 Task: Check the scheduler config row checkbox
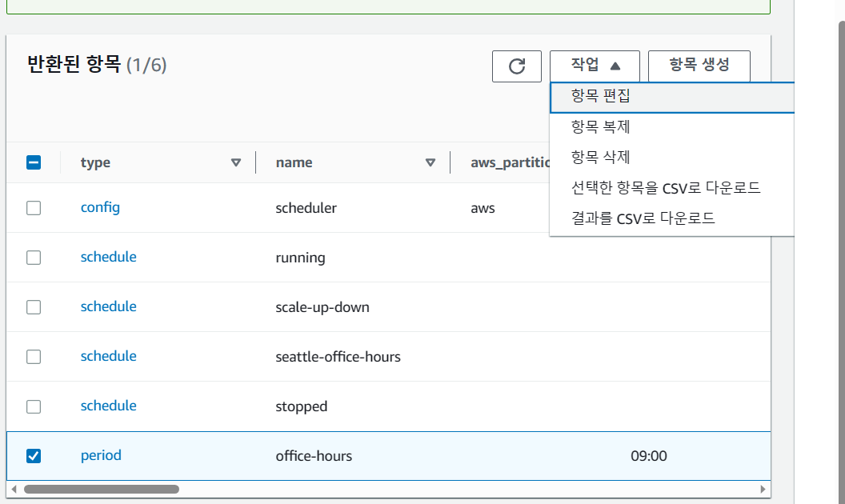click(x=34, y=207)
